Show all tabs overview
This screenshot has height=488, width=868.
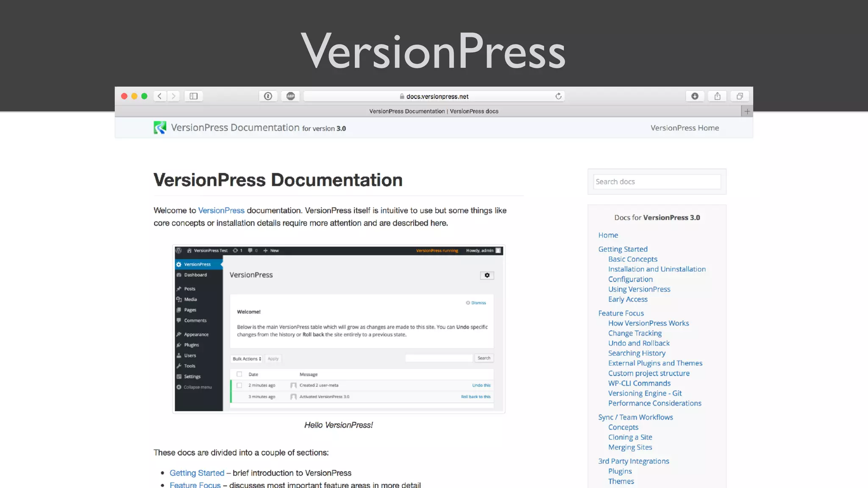coord(740,96)
